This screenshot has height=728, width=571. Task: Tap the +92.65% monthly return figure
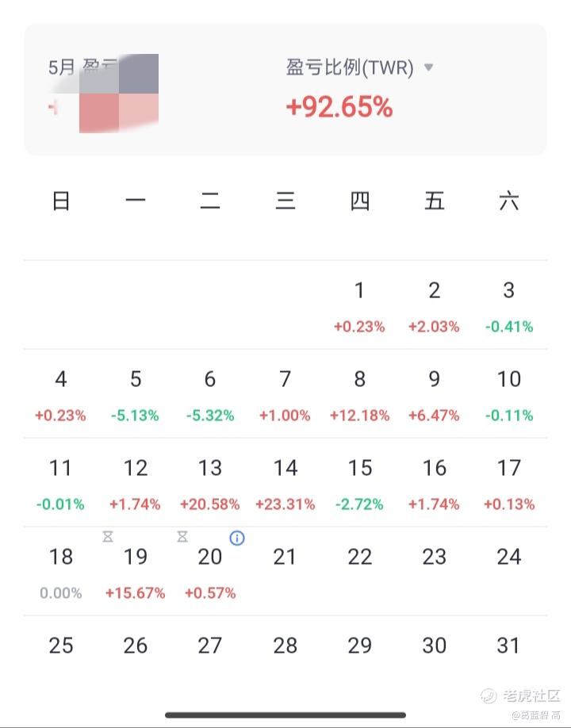point(339,106)
